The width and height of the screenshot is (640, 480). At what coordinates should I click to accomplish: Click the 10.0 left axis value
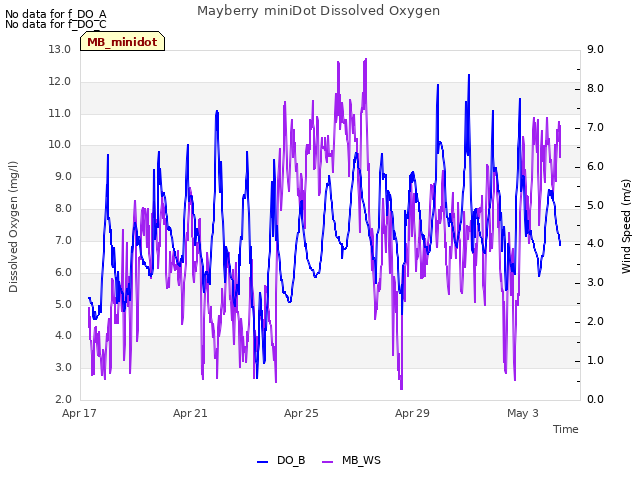click(60, 144)
